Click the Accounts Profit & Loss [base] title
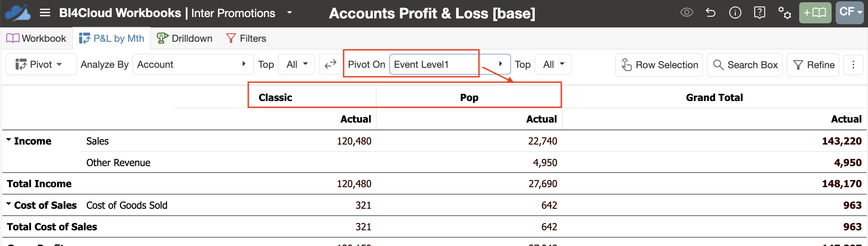 [432, 13]
